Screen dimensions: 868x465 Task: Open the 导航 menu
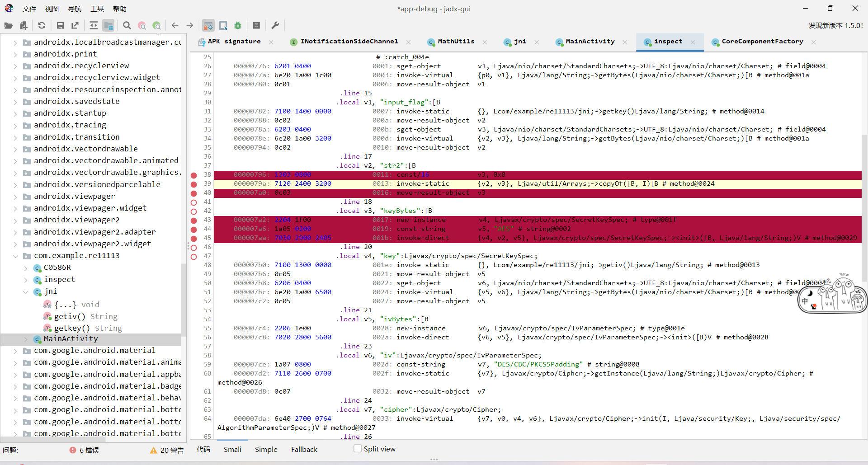pos(75,9)
